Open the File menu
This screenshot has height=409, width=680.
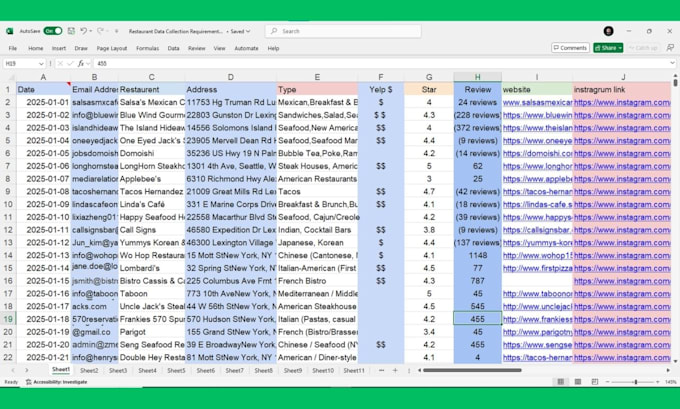[13, 48]
